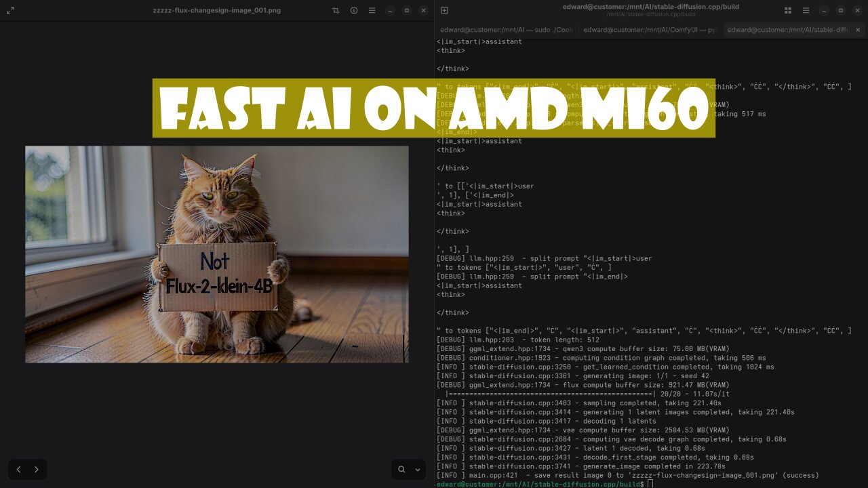Click 'computing vae decode graph completed' line

[x=612, y=439]
